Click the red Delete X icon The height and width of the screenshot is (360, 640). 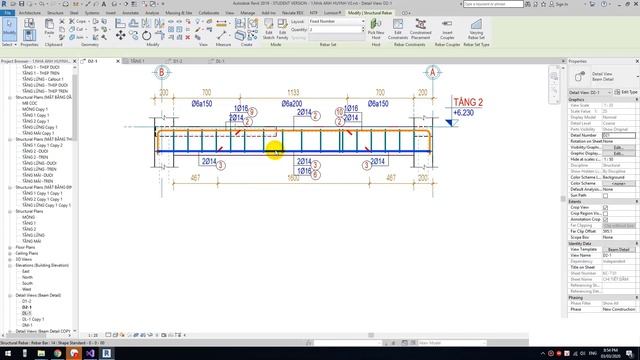(x=188, y=37)
